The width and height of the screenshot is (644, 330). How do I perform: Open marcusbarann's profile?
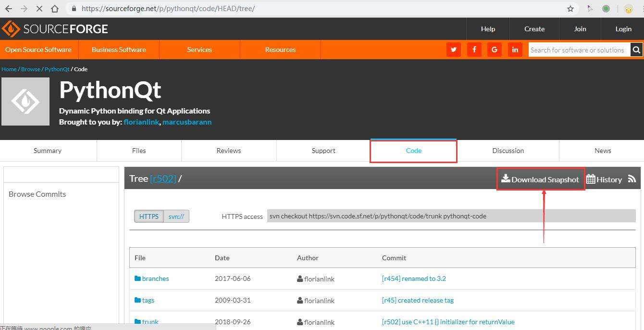[x=187, y=122]
